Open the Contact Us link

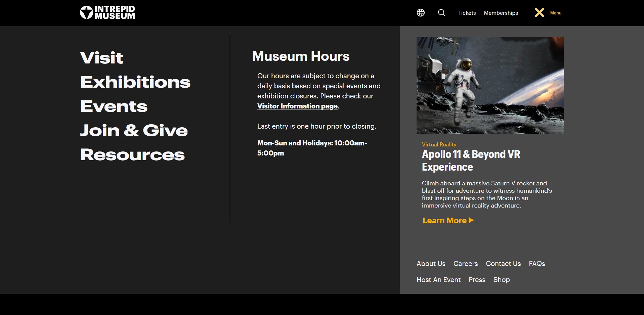click(x=503, y=264)
